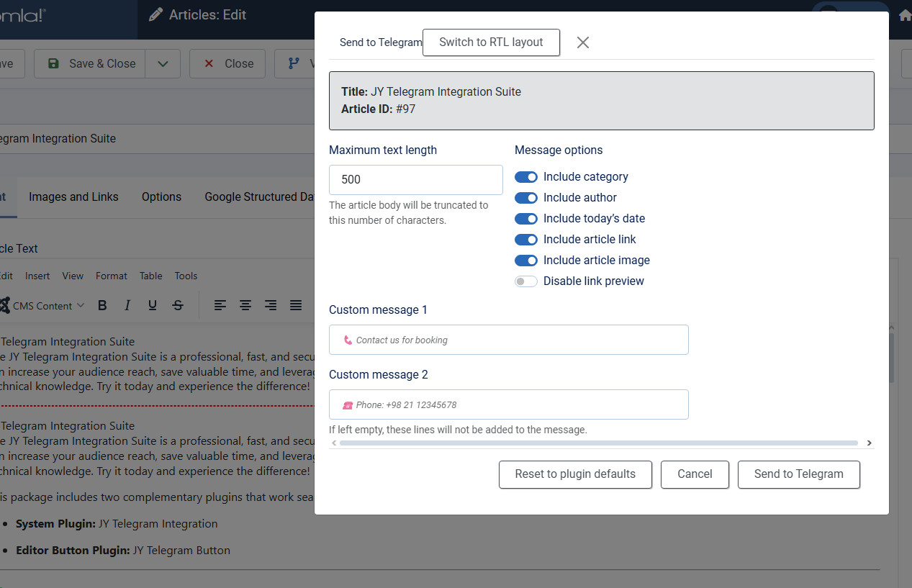The width and height of the screenshot is (912, 588).
Task: Toggle the Include category switch
Action: 526,177
